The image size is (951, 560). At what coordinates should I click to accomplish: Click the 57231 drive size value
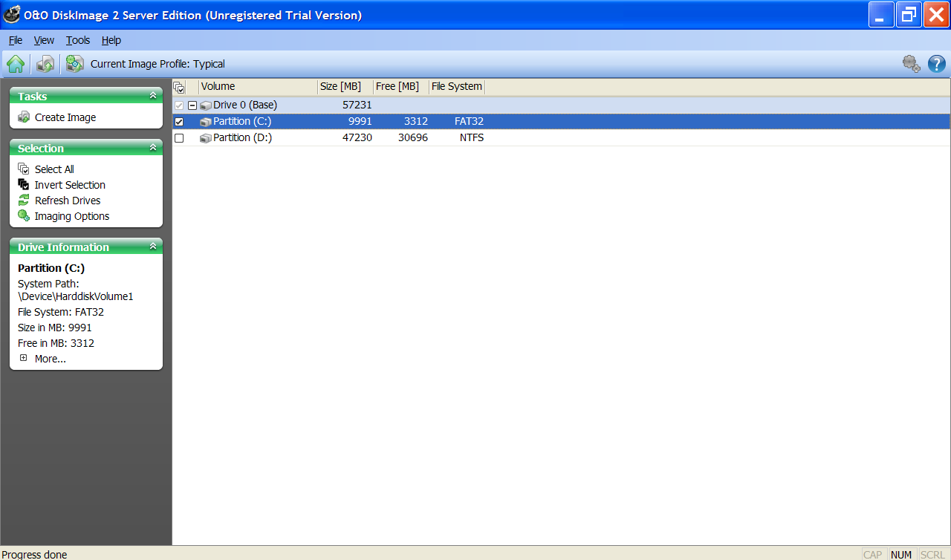[x=357, y=105]
